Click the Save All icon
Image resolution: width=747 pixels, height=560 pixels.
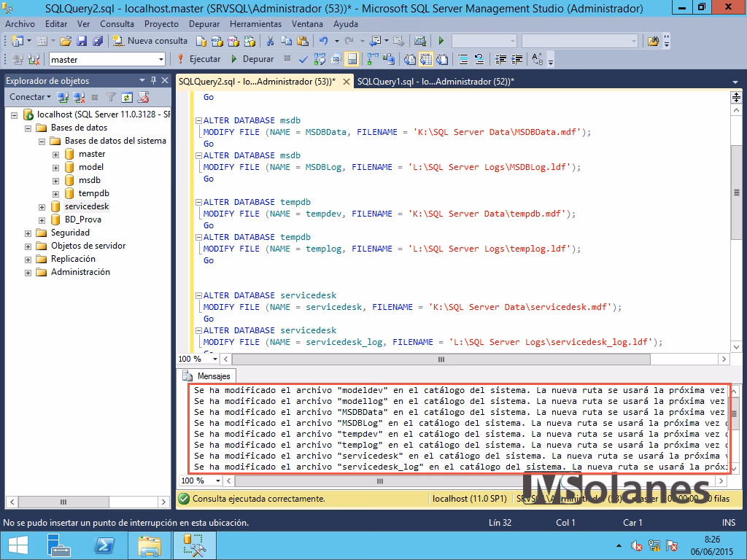pos(98,41)
